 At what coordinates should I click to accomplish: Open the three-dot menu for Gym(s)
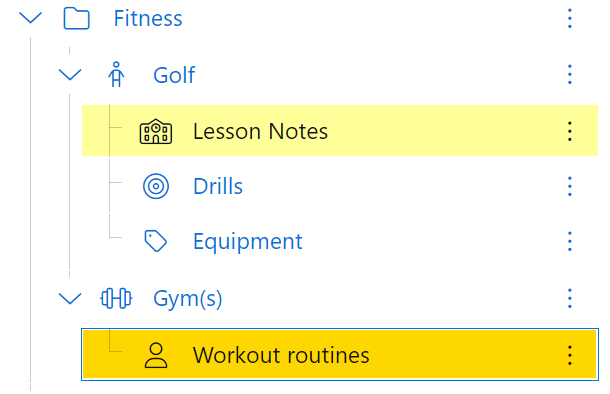click(x=570, y=298)
